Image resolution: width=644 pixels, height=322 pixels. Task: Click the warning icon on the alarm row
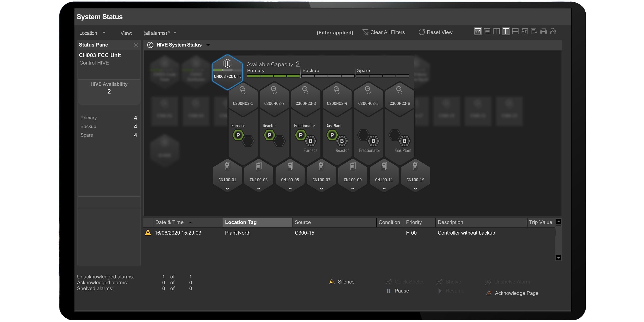coord(148,233)
